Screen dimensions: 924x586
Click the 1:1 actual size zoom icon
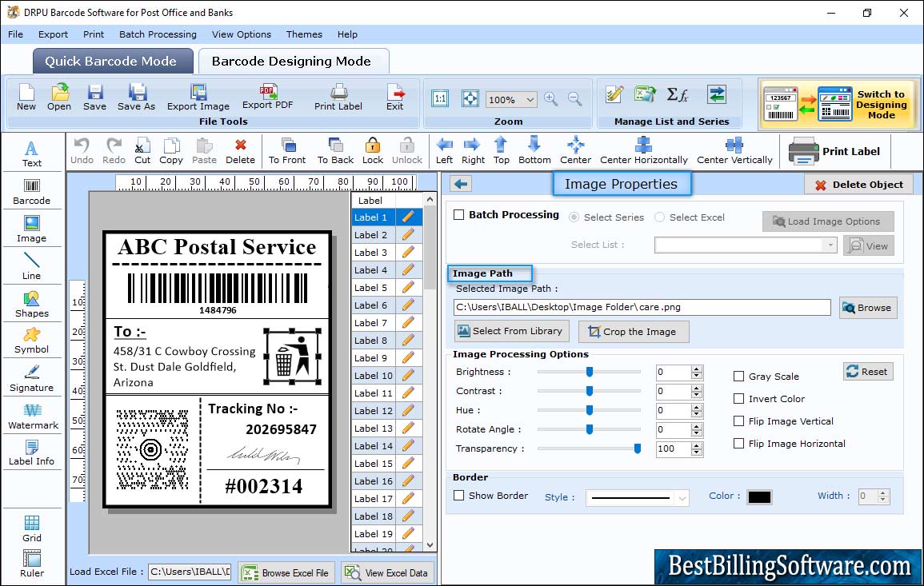point(440,98)
